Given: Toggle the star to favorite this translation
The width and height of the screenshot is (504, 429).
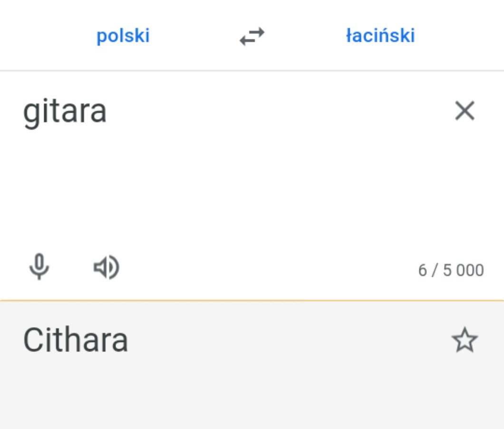Looking at the screenshot, I should click(464, 341).
